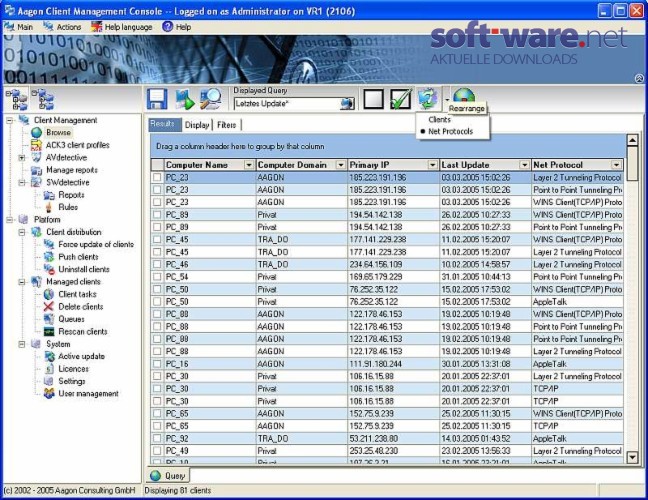Open User management icon
648x500 pixels.
pos(49,393)
